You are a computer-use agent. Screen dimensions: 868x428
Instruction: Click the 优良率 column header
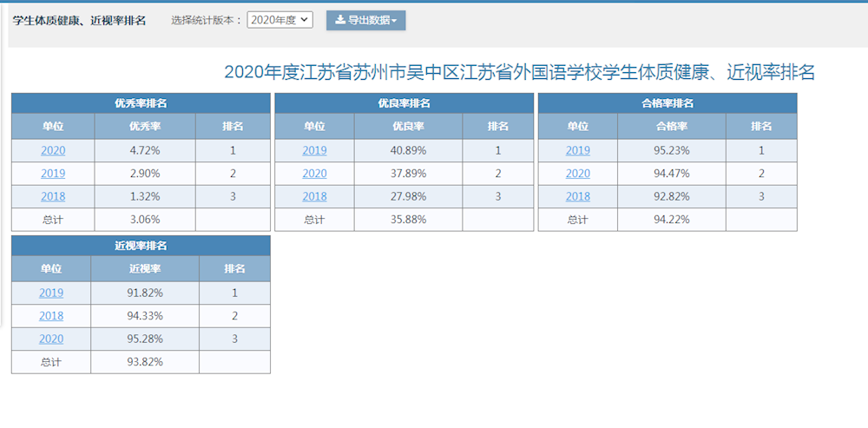coord(409,126)
